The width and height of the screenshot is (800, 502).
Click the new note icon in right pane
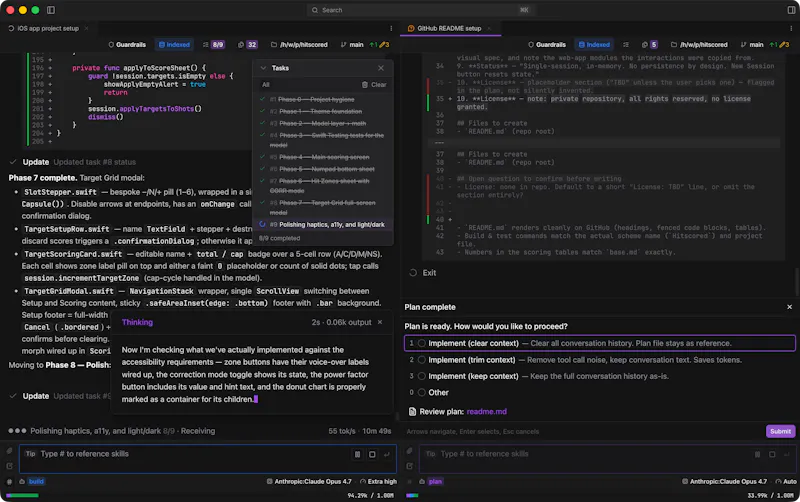(x=409, y=466)
